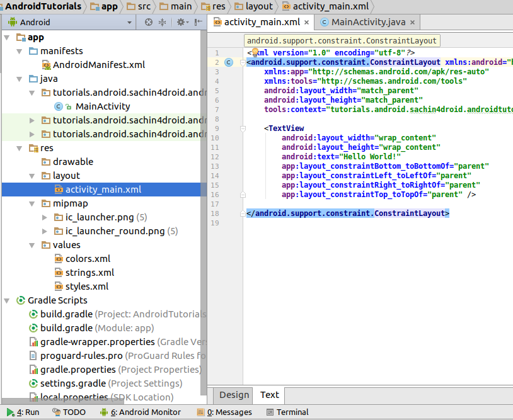Open strings.xml file
513x420 pixels.
(89, 273)
